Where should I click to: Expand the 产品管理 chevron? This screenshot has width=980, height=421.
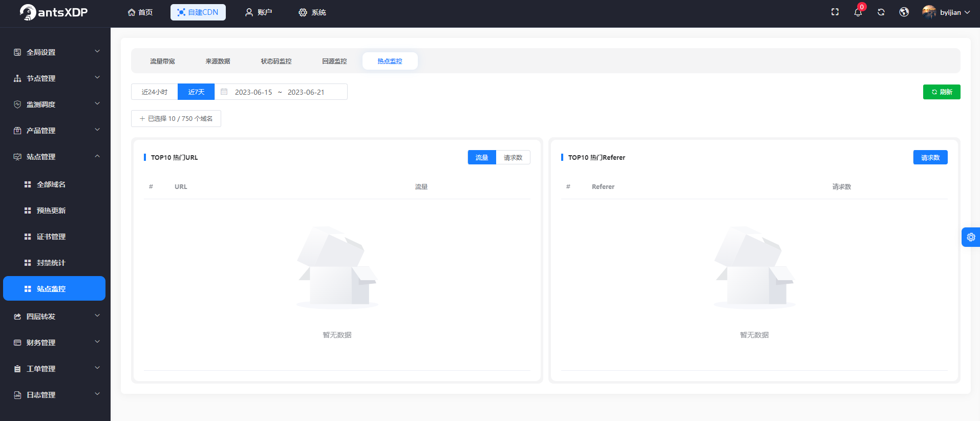97,130
